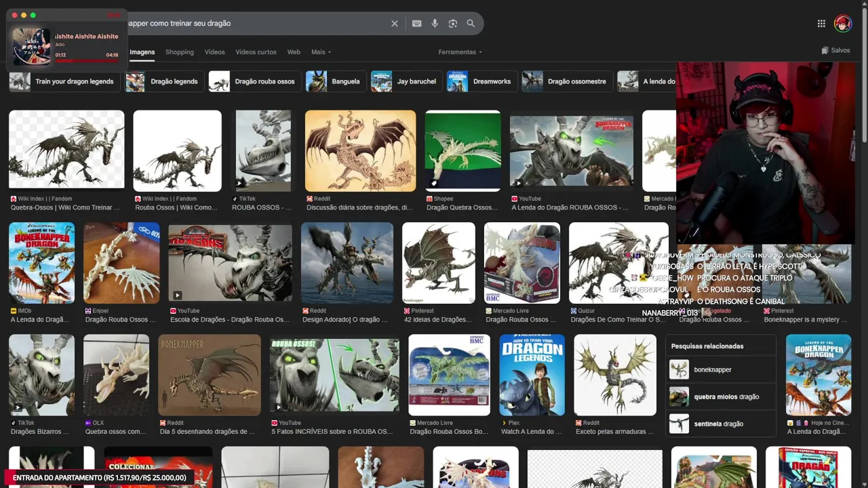Expand the Ferramentas dropdown
The height and width of the screenshot is (488, 868).
(460, 52)
